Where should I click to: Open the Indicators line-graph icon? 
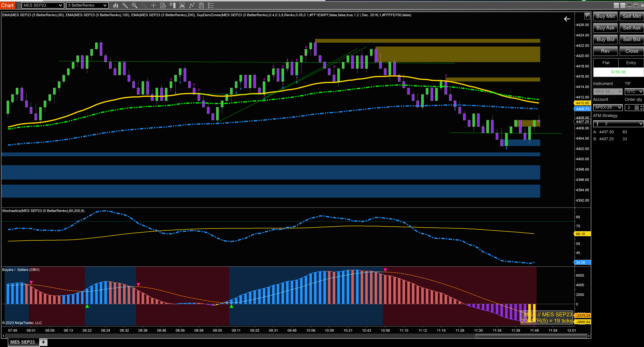192,5
